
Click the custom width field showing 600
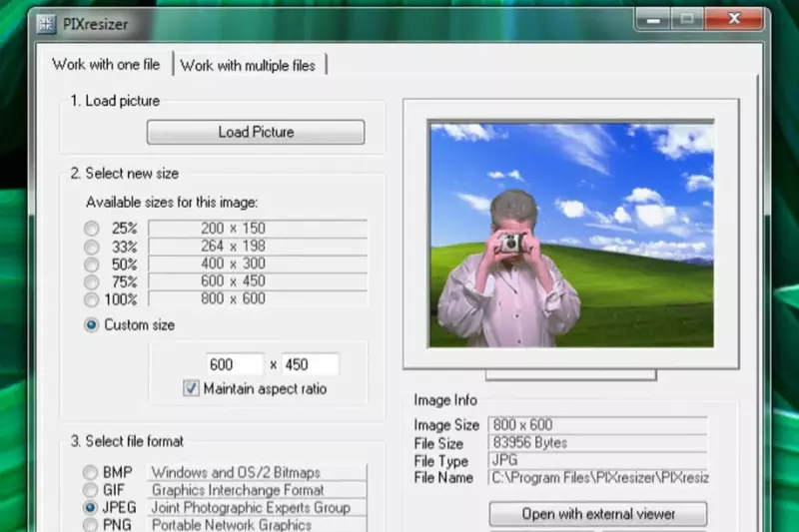[235, 364]
